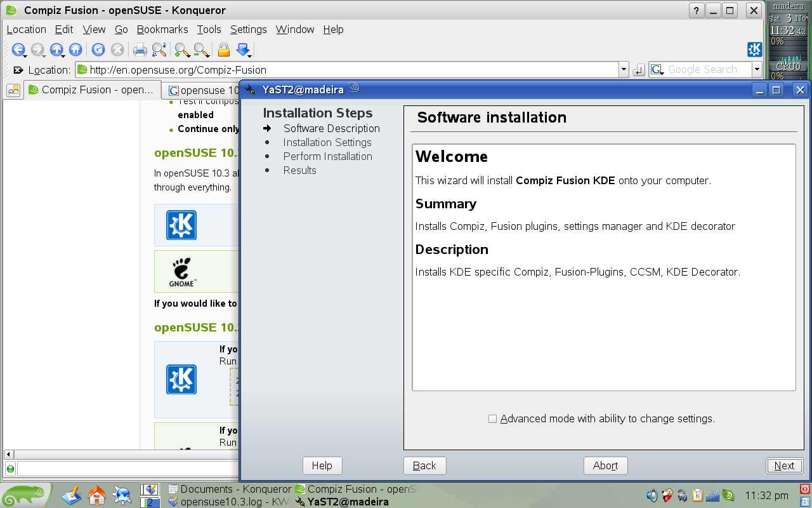Click Konqueror Up arrow toolbar icon
The image size is (812, 508).
[x=57, y=50]
